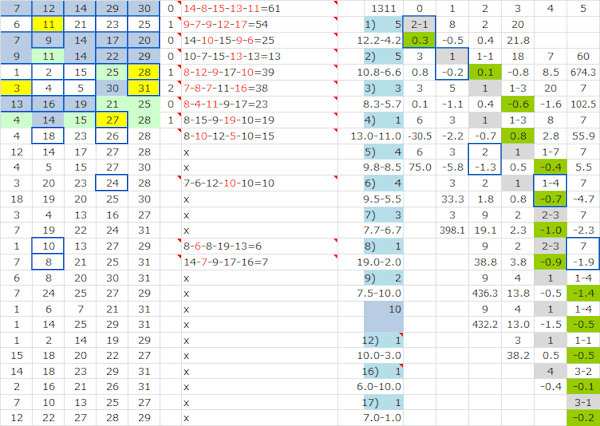600x426 pixels.
Task: Click the cell reading 38.2
Action: pos(518,356)
